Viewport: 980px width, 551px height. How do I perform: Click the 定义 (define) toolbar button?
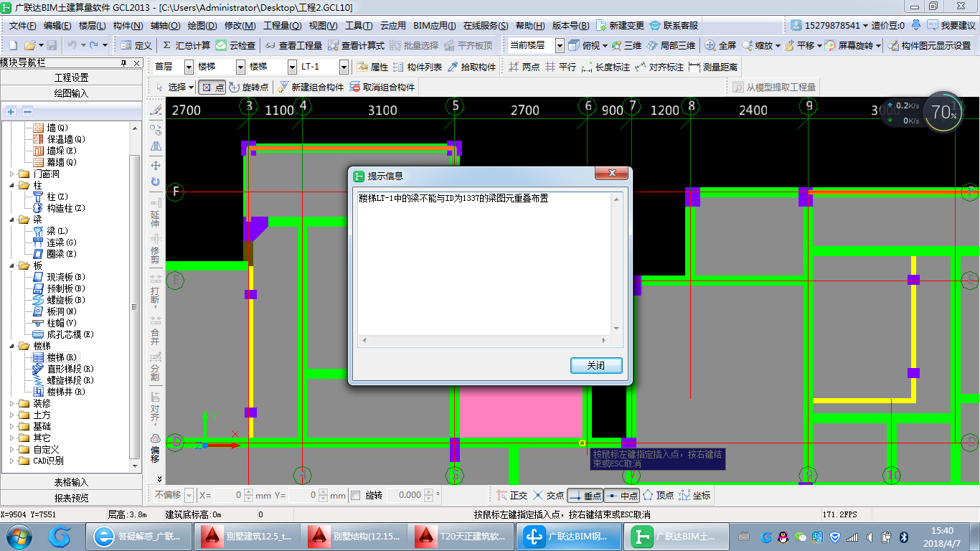136,45
